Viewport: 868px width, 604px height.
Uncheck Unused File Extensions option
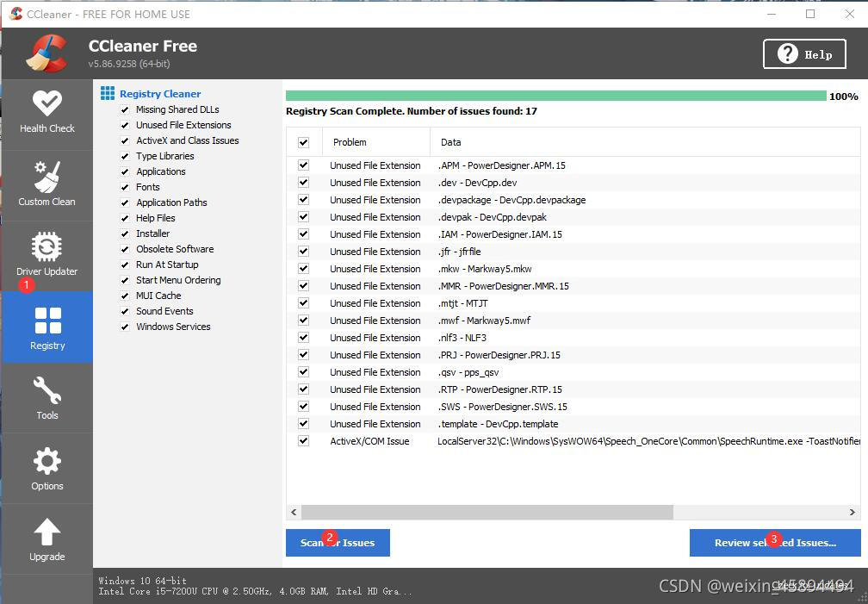coord(125,125)
